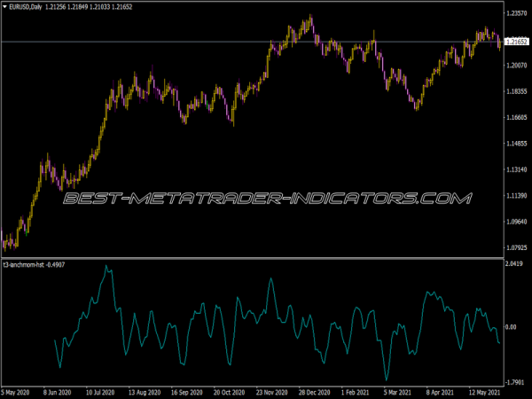Click the indicator scale minimum -1.7901
Viewport: 532px width, 399px height.
coord(514,383)
